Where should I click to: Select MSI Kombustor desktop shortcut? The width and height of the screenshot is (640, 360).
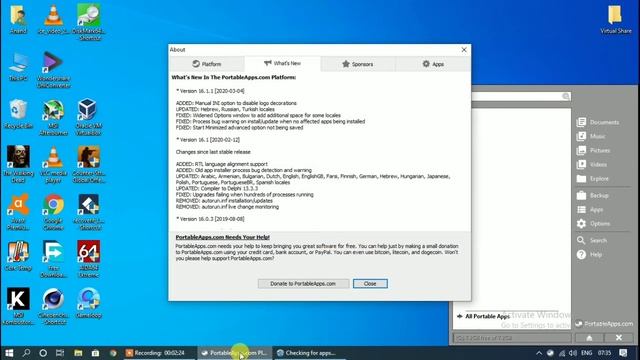(x=18, y=307)
